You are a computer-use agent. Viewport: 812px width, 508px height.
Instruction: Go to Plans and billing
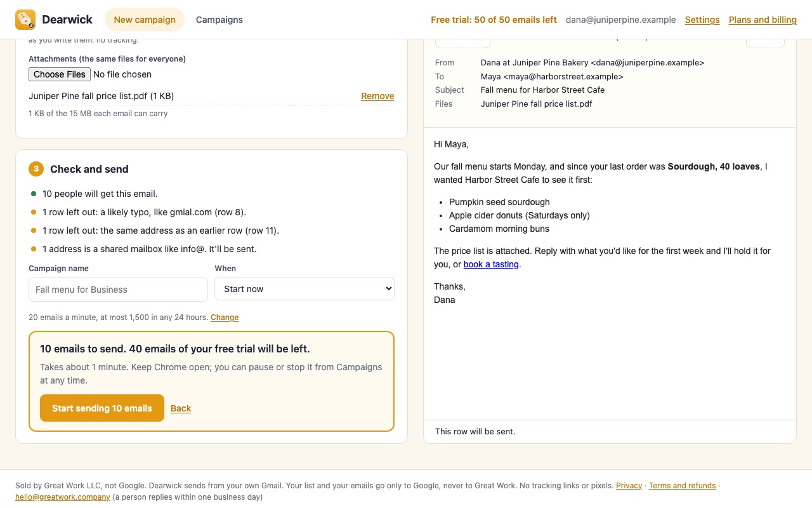point(763,20)
